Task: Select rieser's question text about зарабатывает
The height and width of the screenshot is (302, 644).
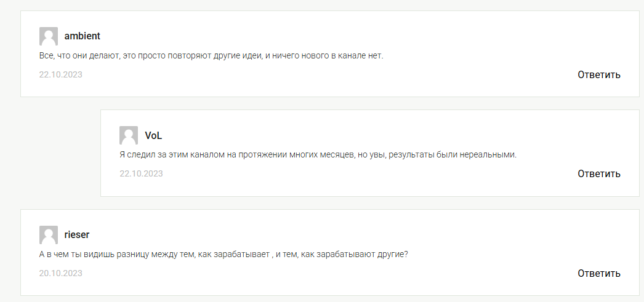Action: pyautogui.click(x=223, y=255)
